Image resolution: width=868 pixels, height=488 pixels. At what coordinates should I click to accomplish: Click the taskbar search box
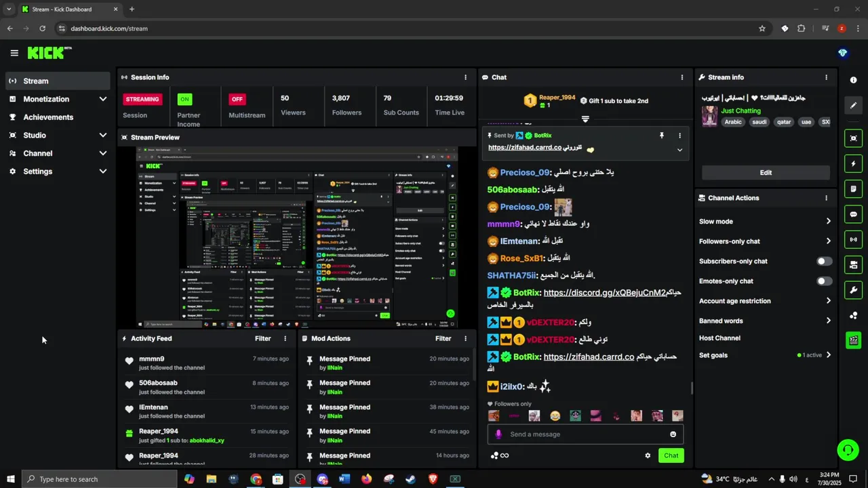99,479
